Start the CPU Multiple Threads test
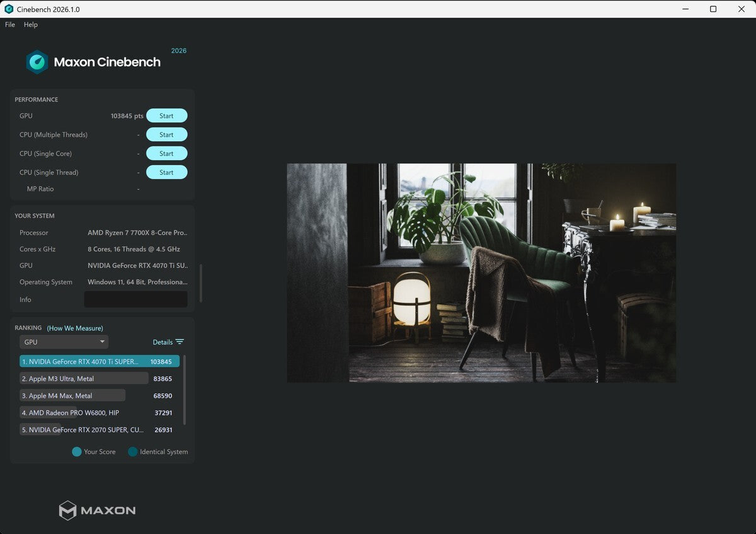 click(x=166, y=134)
